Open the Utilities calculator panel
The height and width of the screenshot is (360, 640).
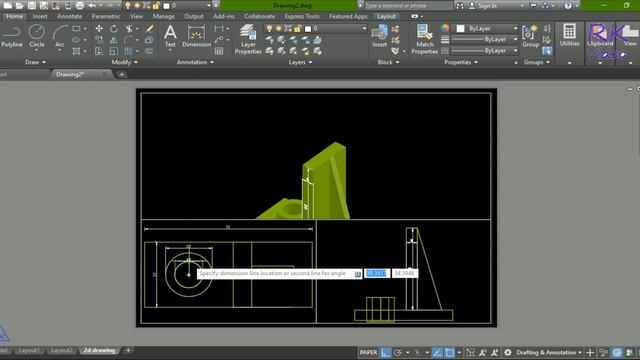[569, 35]
